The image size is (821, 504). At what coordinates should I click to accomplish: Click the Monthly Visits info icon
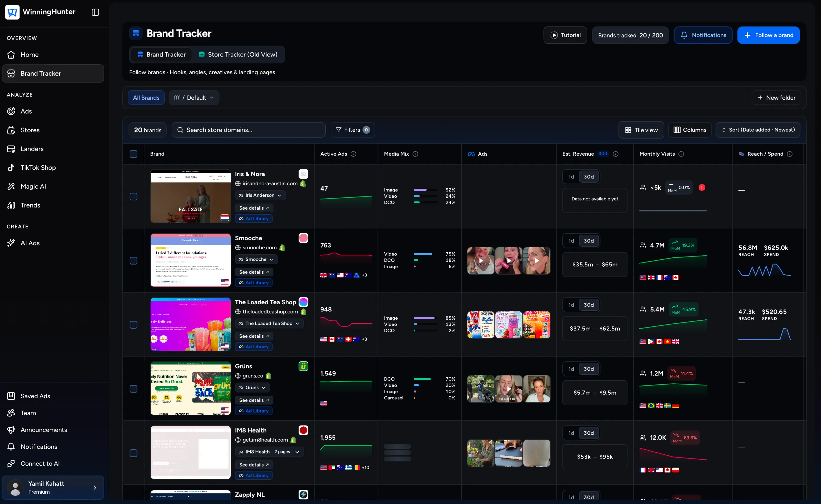point(681,154)
